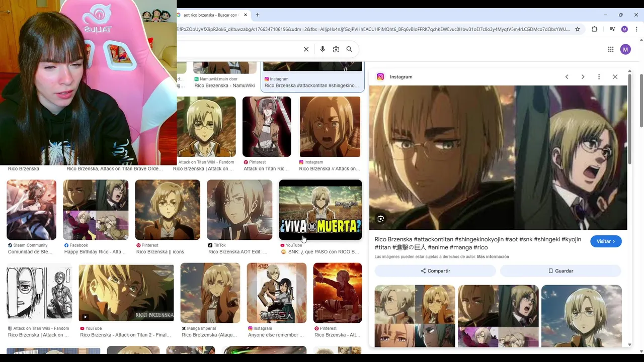The image size is (644, 362).
Task: Open the Google apps grid
Action: pyautogui.click(x=611, y=49)
